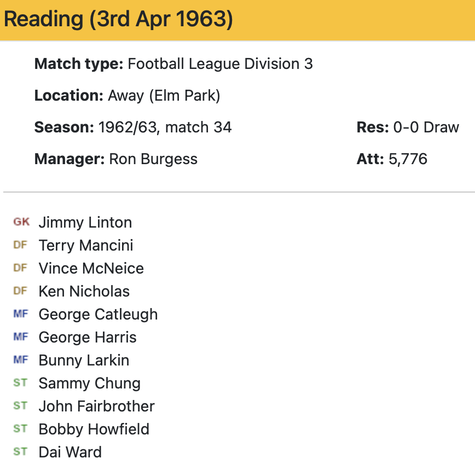This screenshot has height=476, width=475.
Task: Click manager name Ron Burgess
Action: click(x=153, y=159)
